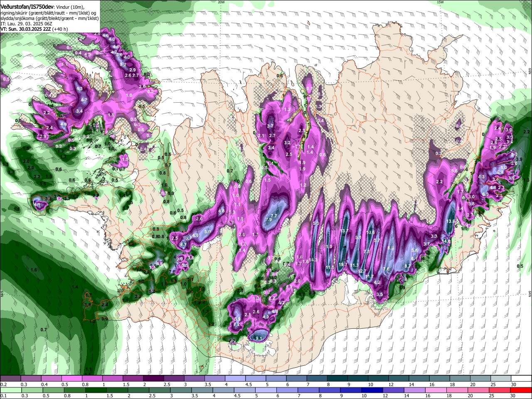Click the precipitation value 14.0 on the map
Image resolution: width=532 pixels, height=399 pixels.
click(x=446, y=241)
